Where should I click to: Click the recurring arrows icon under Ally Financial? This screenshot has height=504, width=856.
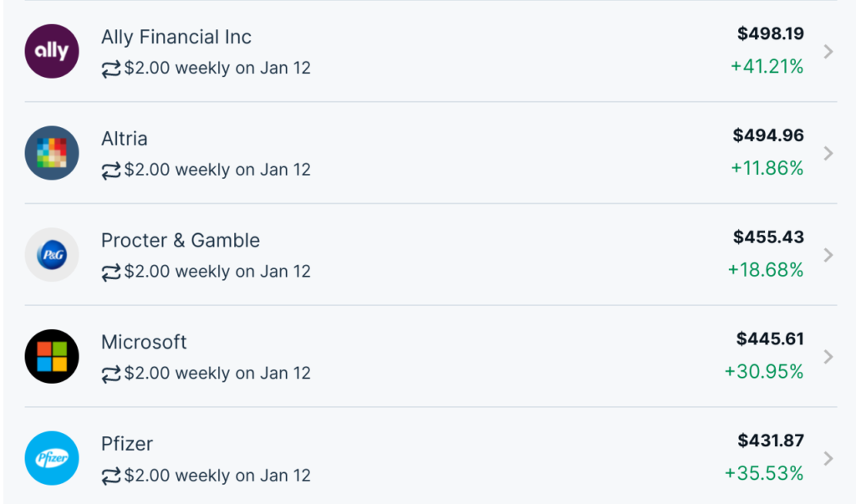[111, 69]
